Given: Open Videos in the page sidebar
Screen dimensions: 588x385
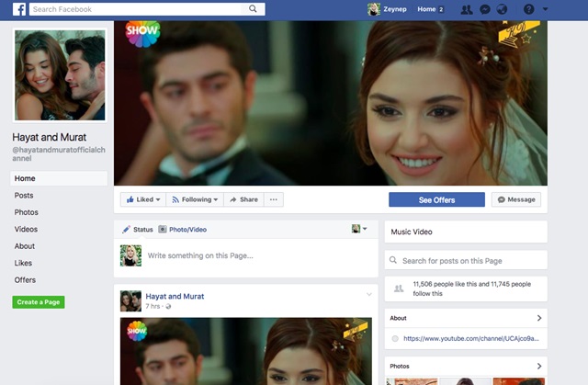Looking at the screenshot, I should pos(26,229).
